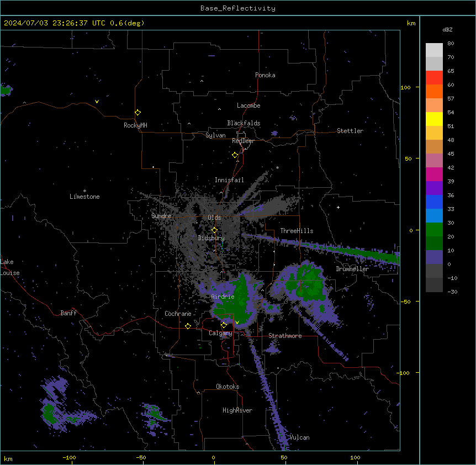Select the white plus marker east of ThreeHills
Image resolution: width=476 pixels, height=465 pixels.
[338, 207]
